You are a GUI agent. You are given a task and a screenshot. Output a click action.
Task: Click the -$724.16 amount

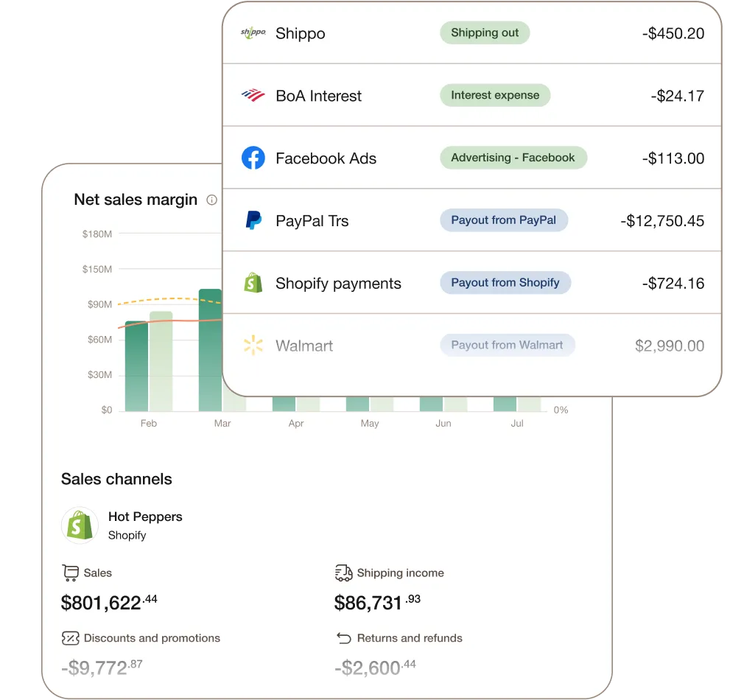(673, 284)
